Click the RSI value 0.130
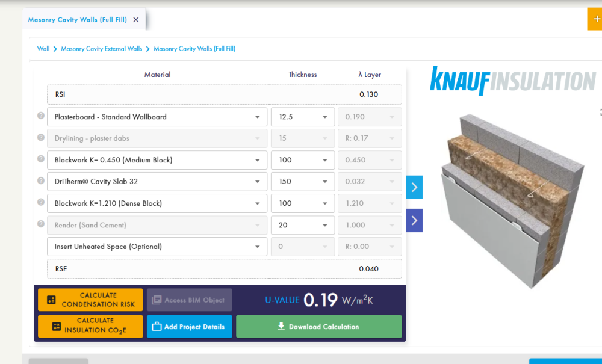Image resolution: width=602 pixels, height=364 pixels. 368,94
